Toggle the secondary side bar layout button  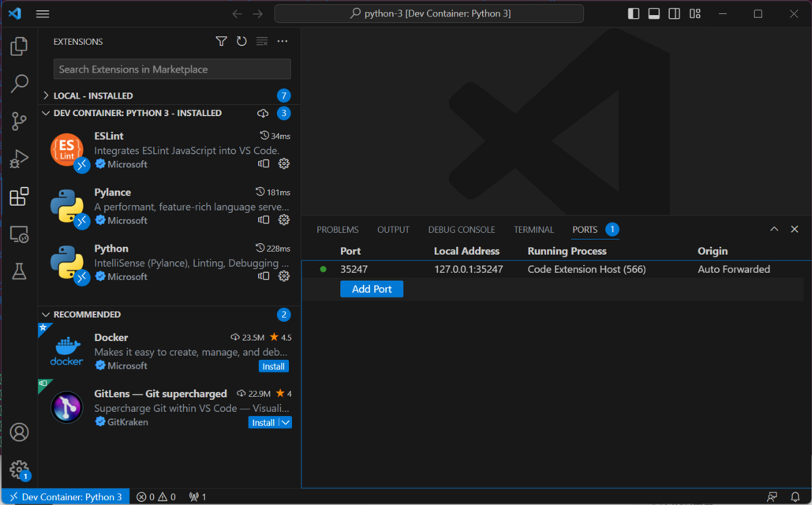(x=675, y=13)
